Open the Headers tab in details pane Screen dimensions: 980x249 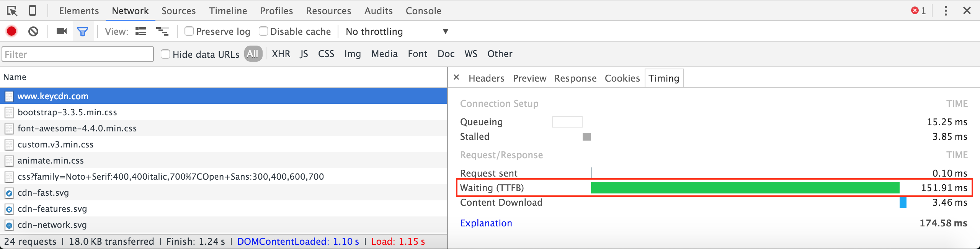pos(486,78)
